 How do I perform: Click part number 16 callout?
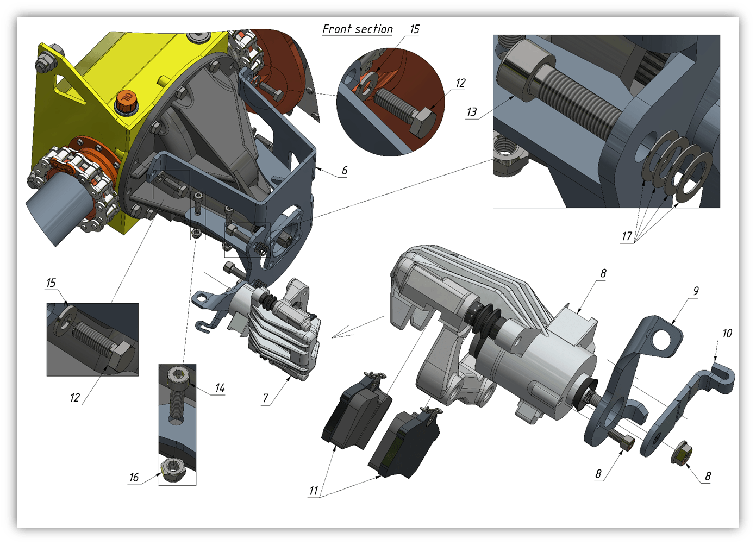coord(134,478)
